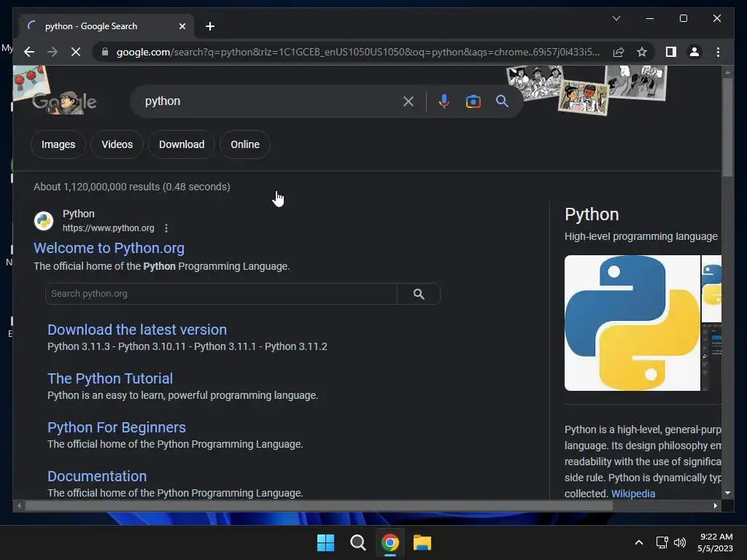Bookmark this page with the star icon
Viewport: 747px width, 560px height.
click(x=642, y=52)
